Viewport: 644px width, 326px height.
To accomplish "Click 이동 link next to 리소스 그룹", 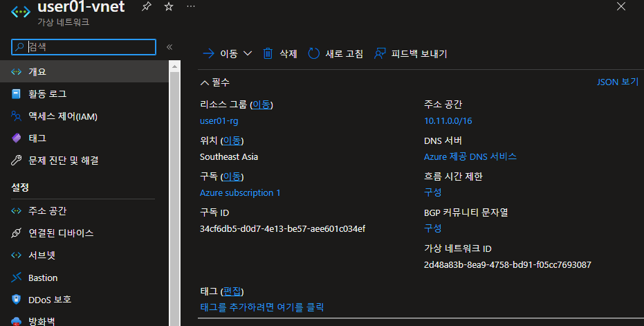I will click(261, 105).
